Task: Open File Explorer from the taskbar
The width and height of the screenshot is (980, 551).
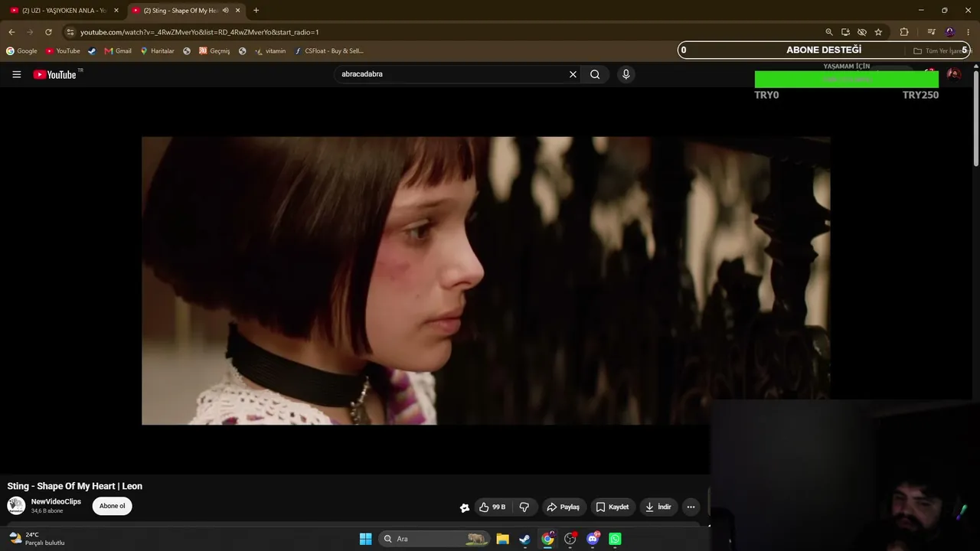Action: coord(503,539)
